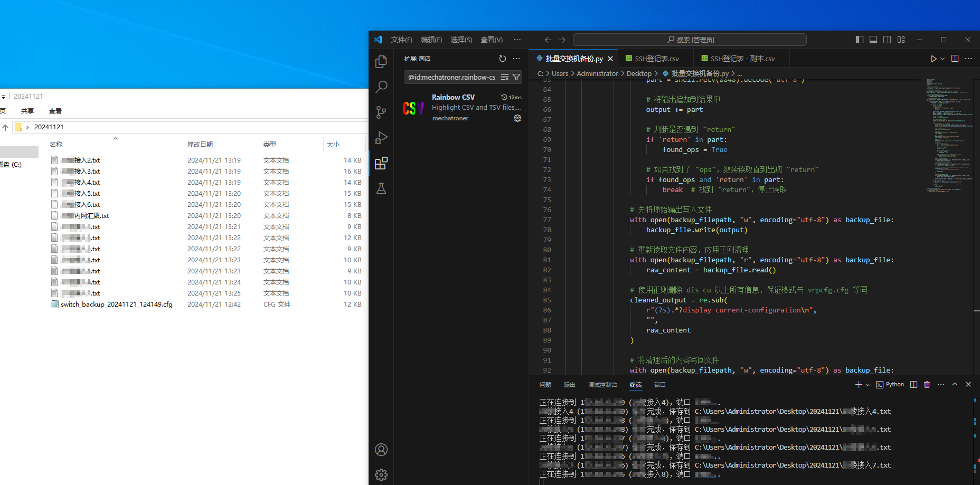Open the Testing flask view
Screen dimensions: 980x485
click(381, 188)
